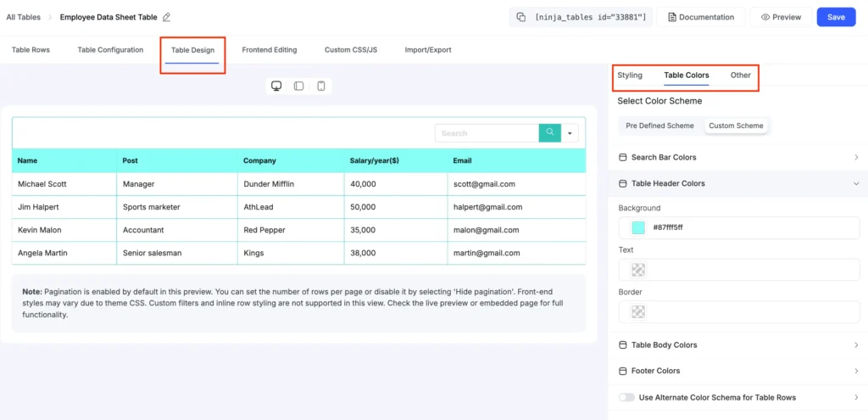Copy the shortcode using the copy icon
The image size is (868, 420).
click(x=521, y=17)
